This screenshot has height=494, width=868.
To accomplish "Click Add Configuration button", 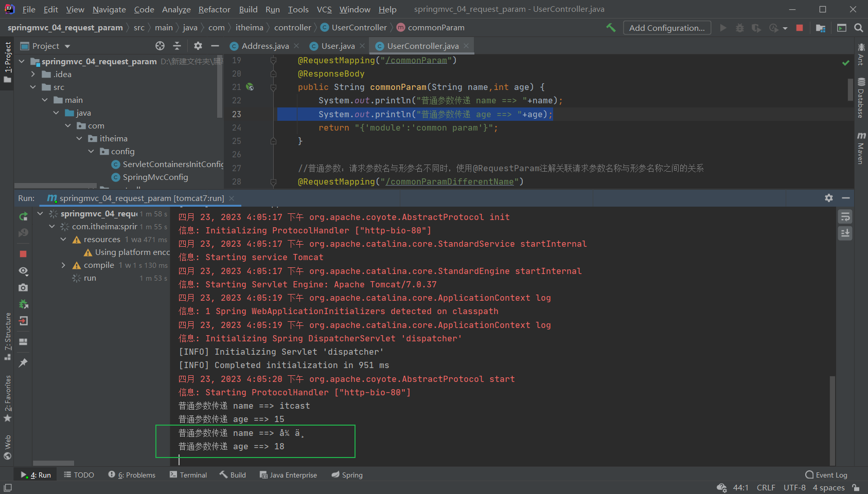I will [667, 28].
